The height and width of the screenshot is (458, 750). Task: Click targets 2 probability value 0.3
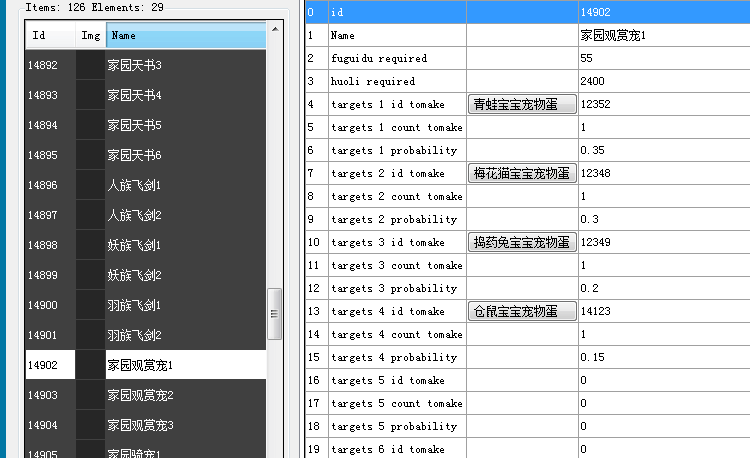pos(664,219)
